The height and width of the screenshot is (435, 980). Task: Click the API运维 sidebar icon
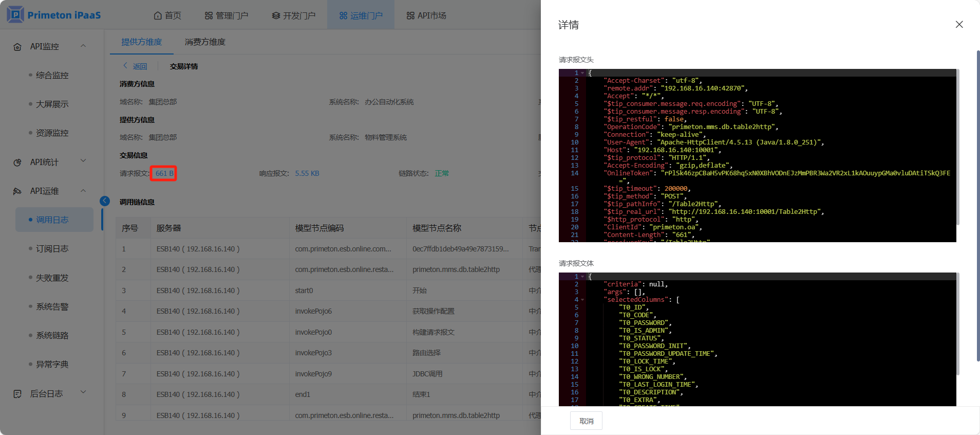click(x=17, y=191)
